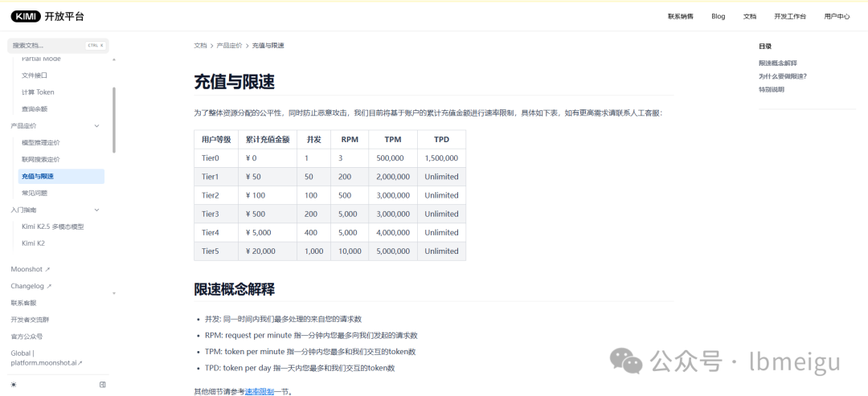Open the Changelog external link
The width and height of the screenshot is (868, 396).
pyautogui.click(x=31, y=287)
